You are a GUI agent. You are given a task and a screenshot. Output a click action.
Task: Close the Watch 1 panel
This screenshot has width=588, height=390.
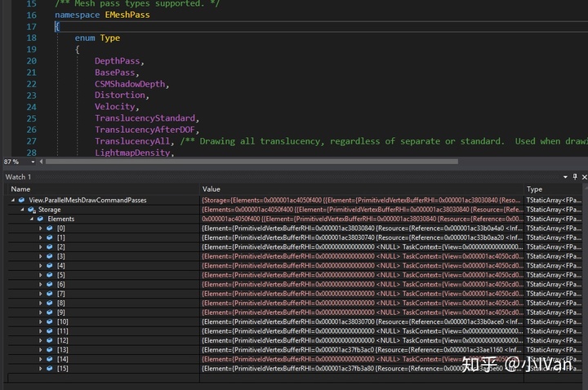click(x=584, y=177)
